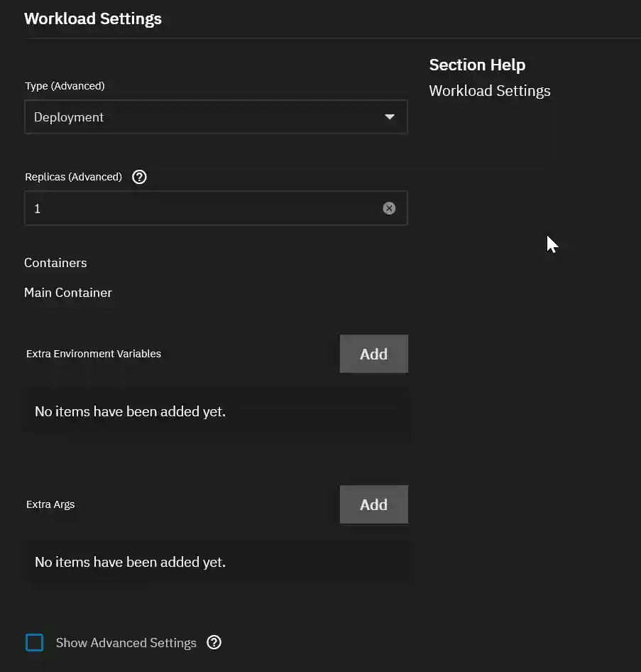Open the Replicas help tooltip icon

click(139, 177)
